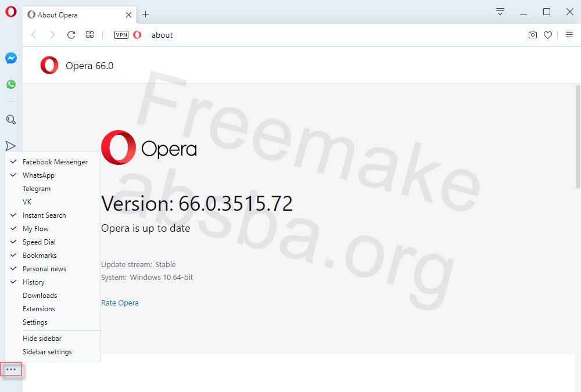Click 'Update stream: Stable' text

click(x=139, y=265)
